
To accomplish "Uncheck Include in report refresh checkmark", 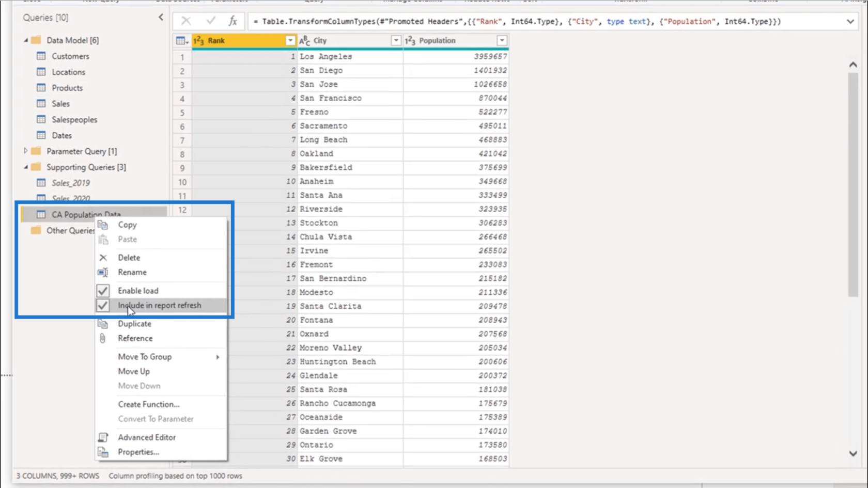I will coord(103,305).
